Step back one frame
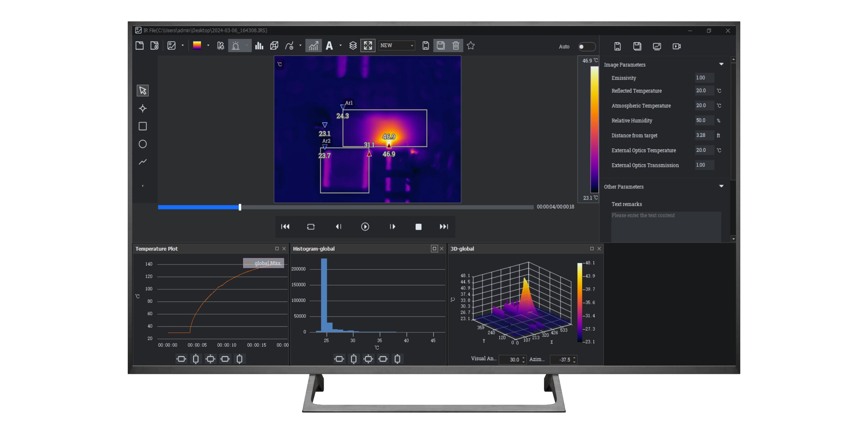 point(339,227)
